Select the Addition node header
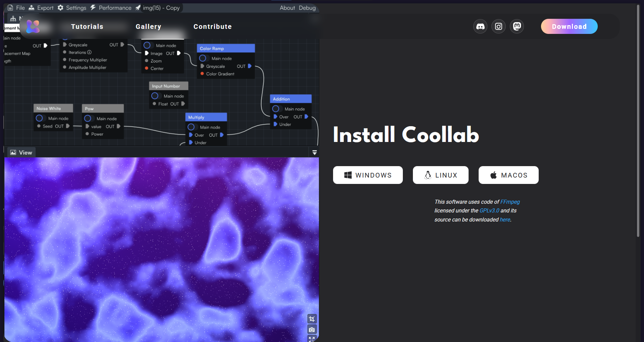This screenshot has width=644, height=342. click(290, 99)
